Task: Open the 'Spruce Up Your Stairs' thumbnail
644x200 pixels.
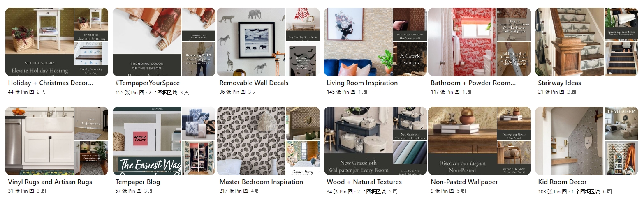Action: (x=621, y=25)
